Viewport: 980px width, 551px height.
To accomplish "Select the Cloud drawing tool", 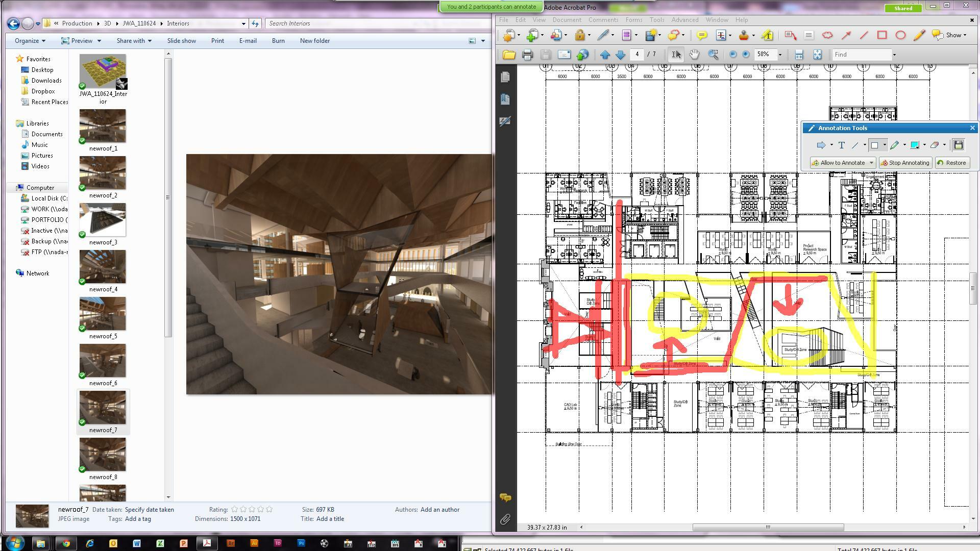I will tap(827, 35).
